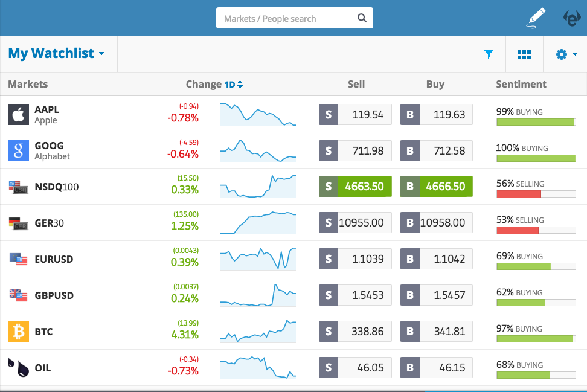This screenshot has height=392, width=587.
Task: Click the Google Alphabet icon
Action: [18, 150]
